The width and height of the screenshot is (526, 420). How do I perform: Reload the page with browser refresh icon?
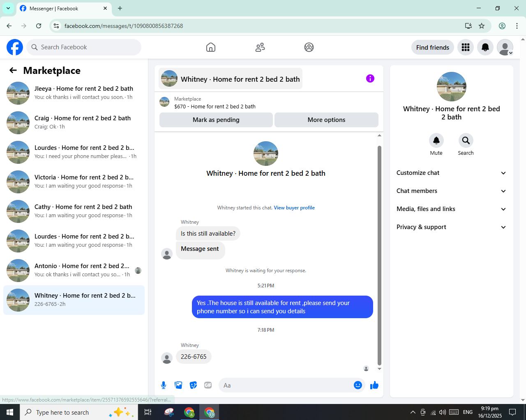pyautogui.click(x=39, y=26)
